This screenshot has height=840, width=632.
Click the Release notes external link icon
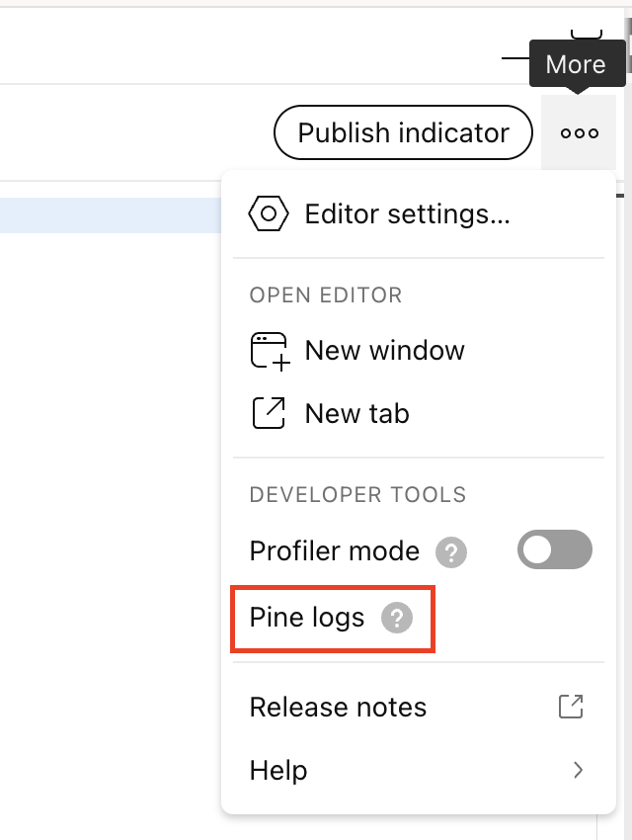point(571,707)
